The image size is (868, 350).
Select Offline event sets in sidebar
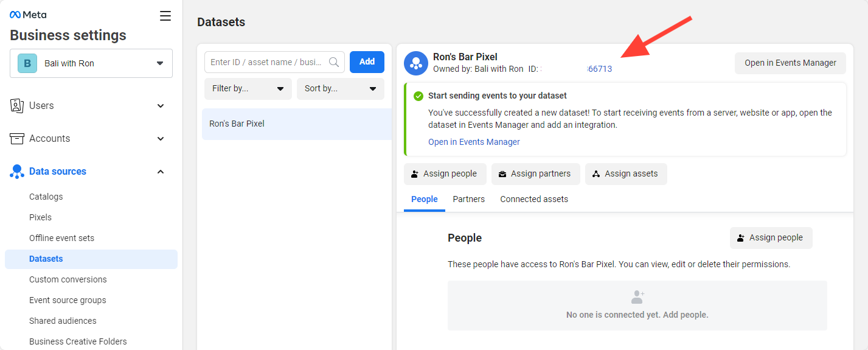(x=61, y=238)
